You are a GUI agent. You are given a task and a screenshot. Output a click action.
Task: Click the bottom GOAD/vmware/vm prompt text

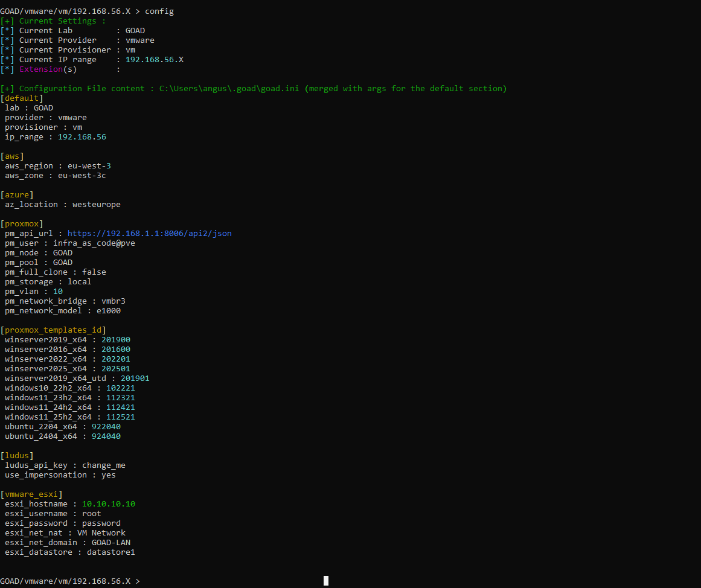point(70,581)
